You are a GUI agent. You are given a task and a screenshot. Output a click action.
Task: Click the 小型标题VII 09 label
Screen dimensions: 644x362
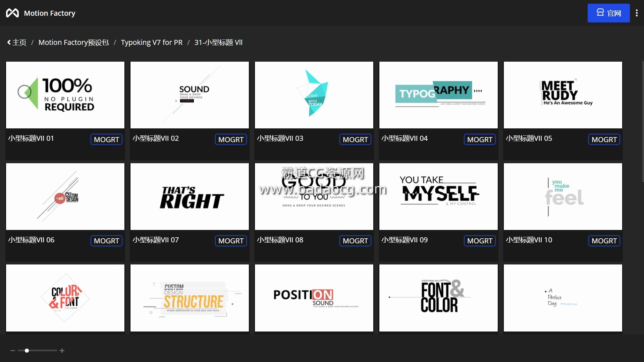click(x=405, y=240)
